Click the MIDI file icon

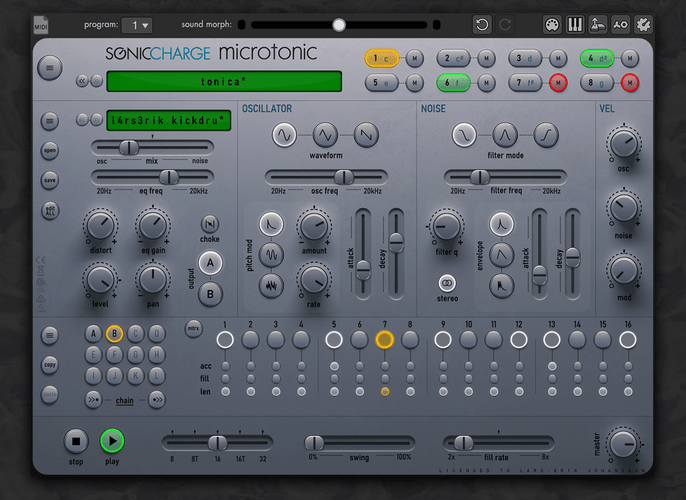coord(41,25)
